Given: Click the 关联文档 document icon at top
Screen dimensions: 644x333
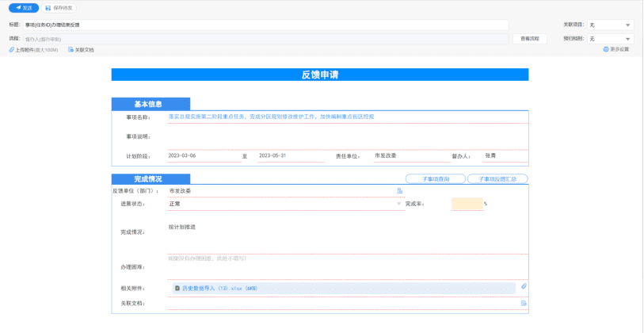Looking at the screenshot, I should point(70,50).
